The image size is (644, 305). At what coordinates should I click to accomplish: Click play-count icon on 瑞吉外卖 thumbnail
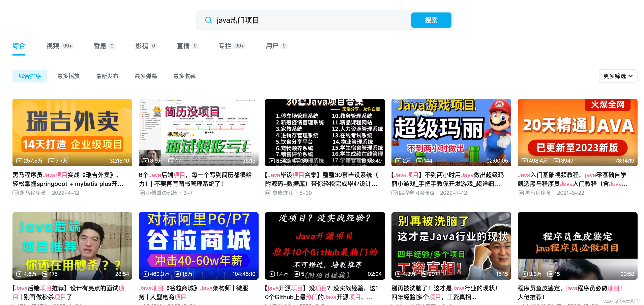(19, 161)
